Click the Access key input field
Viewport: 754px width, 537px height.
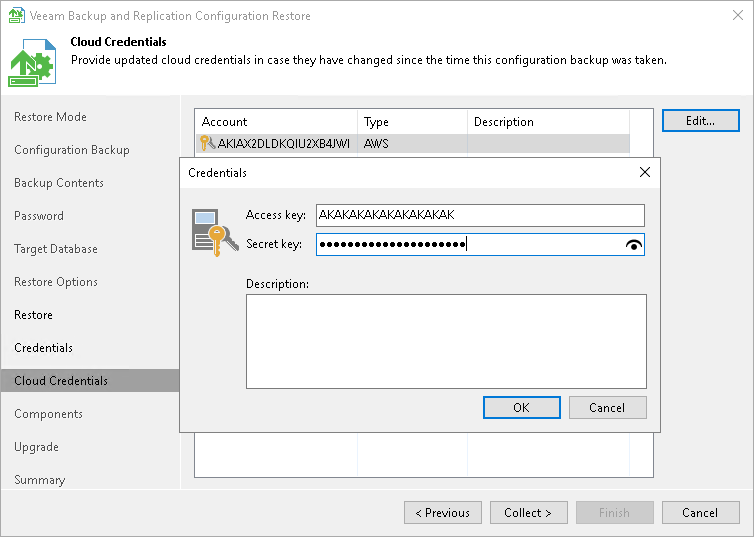(480, 215)
